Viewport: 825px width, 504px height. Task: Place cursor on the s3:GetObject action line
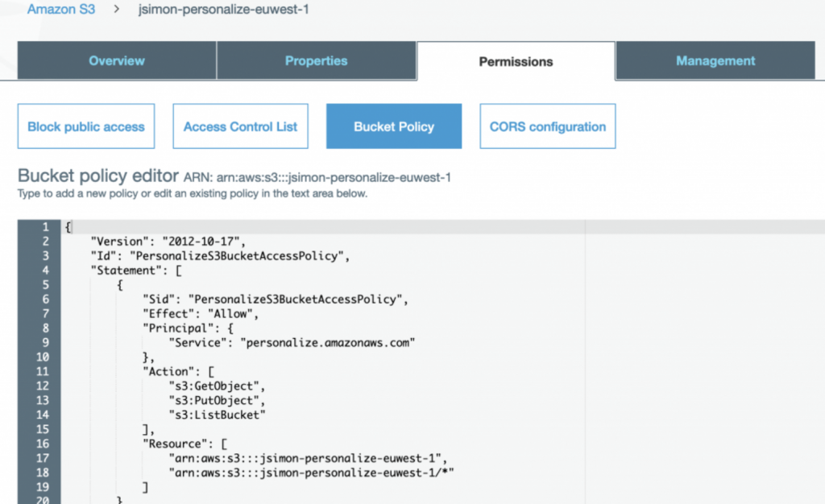point(217,386)
